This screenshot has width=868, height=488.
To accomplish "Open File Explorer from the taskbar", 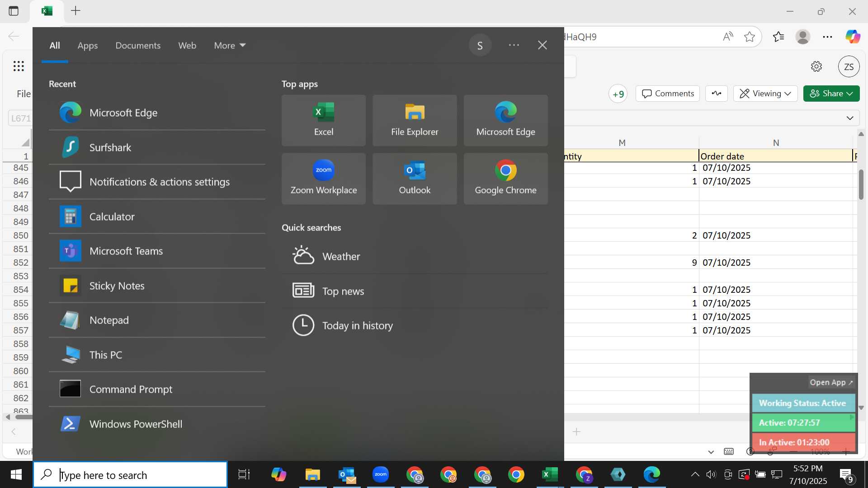I will pyautogui.click(x=312, y=474).
